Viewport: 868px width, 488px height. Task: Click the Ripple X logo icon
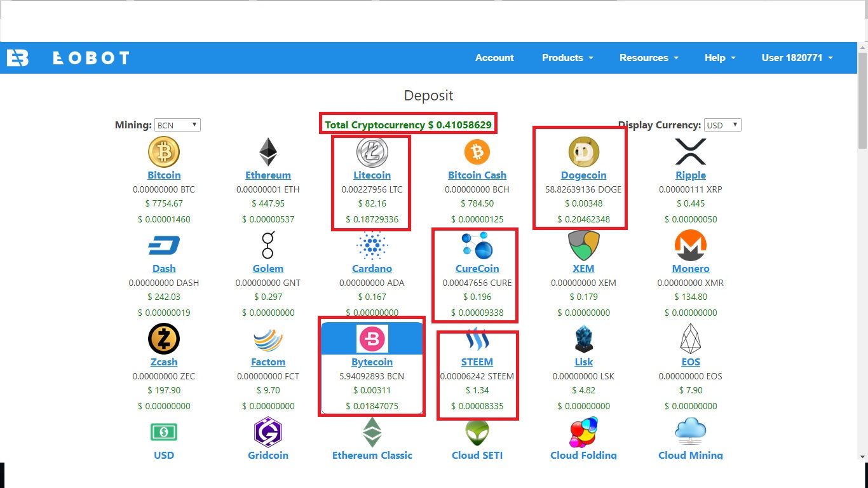(691, 152)
